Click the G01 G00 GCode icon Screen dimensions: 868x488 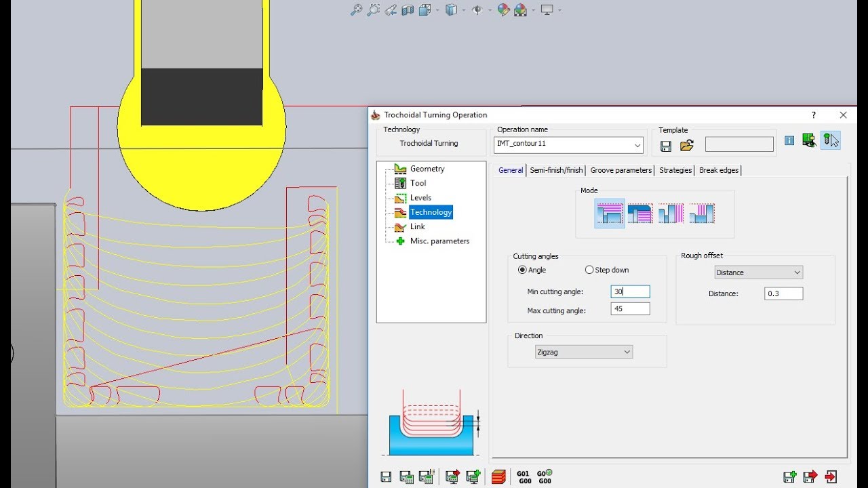coord(524,477)
